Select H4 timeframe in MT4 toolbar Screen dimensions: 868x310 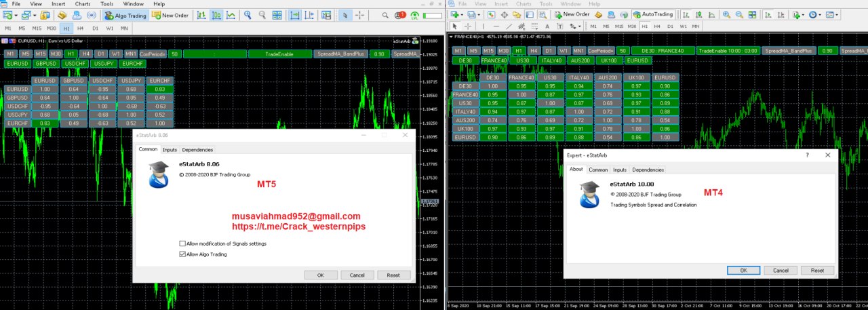(x=657, y=26)
